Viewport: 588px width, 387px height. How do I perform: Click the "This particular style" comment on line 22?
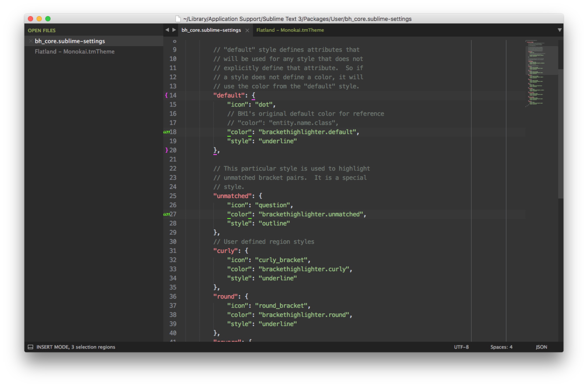291,168
